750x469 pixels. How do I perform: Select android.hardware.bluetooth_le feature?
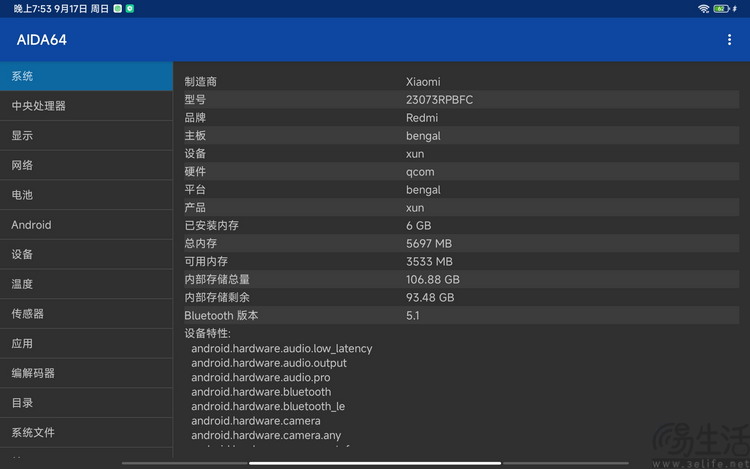(x=268, y=406)
